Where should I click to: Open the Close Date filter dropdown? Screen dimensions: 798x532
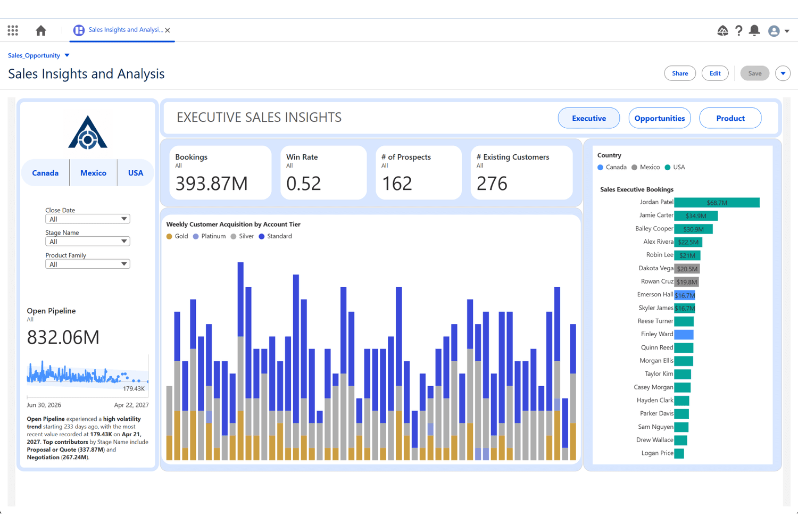click(88, 219)
